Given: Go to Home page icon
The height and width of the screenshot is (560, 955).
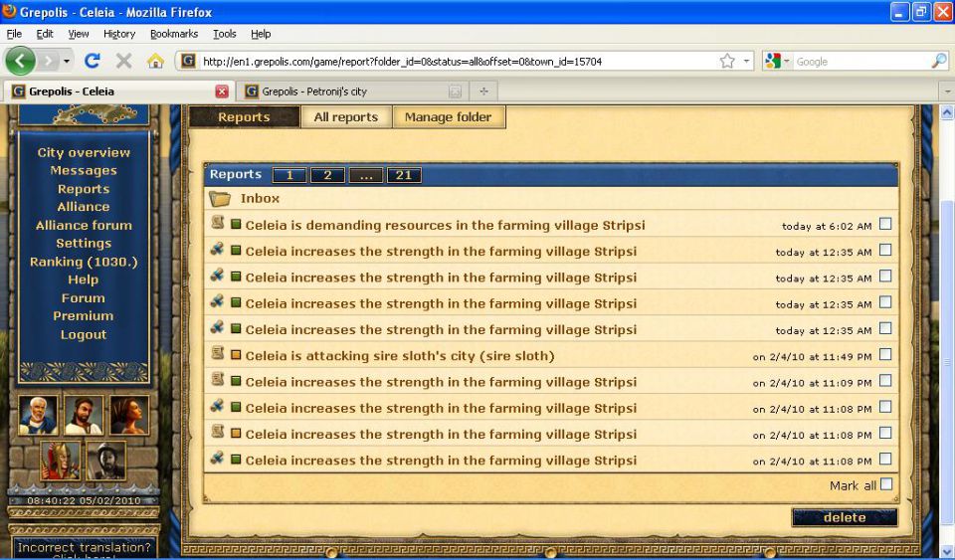Looking at the screenshot, I should (155, 61).
